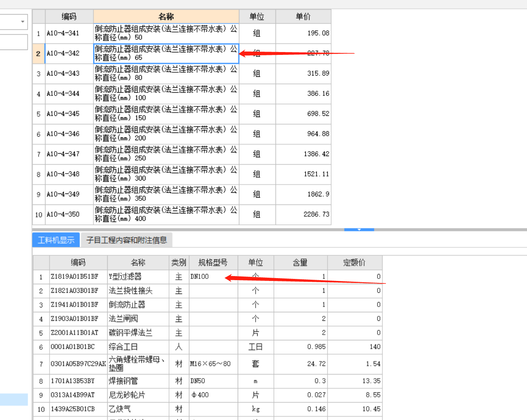Click the 六角螺栓带螺母、垫圈 name cell
This screenshot has height=420, width=527.
[138, 364]
